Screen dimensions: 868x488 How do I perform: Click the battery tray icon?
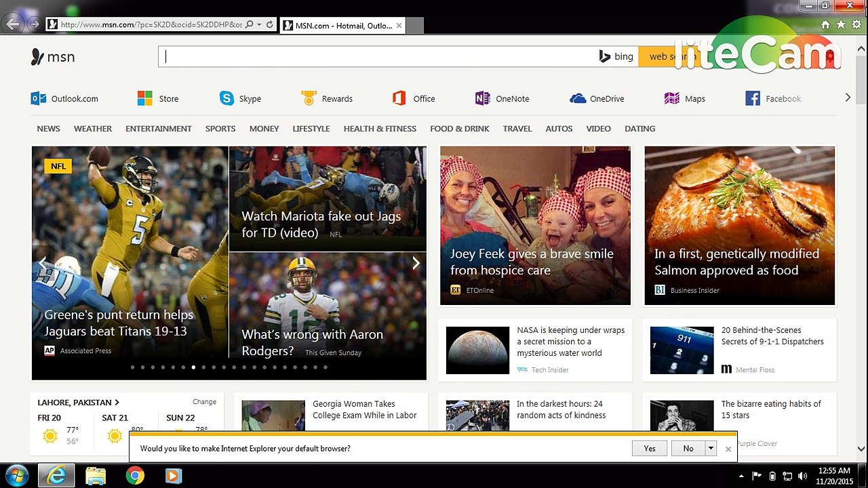click(x=772, y=476)
